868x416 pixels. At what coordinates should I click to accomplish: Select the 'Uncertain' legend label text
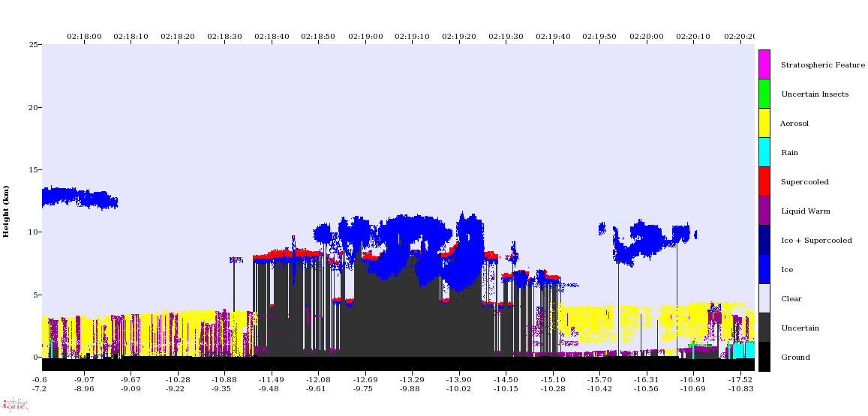pos(800,328)
